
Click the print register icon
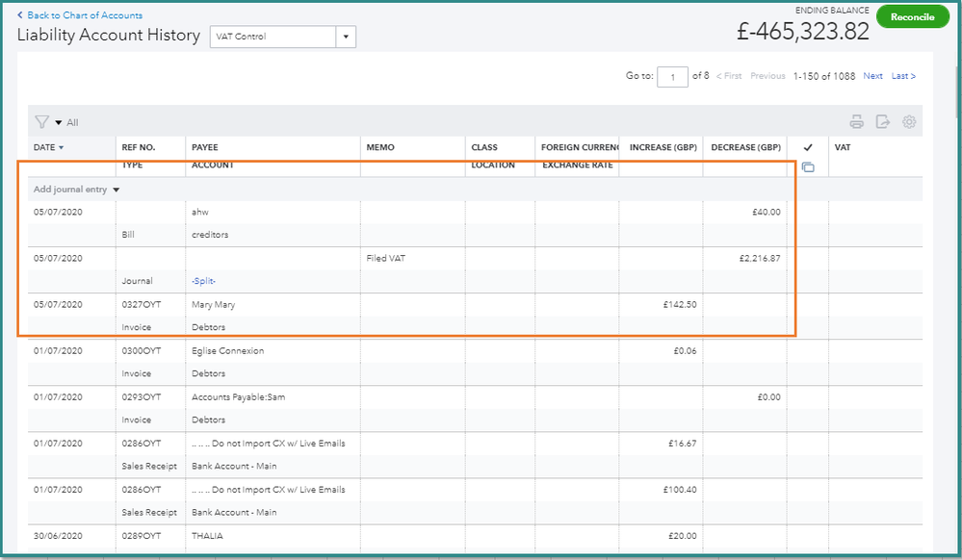pyautogui.click(x=856, y=122)
